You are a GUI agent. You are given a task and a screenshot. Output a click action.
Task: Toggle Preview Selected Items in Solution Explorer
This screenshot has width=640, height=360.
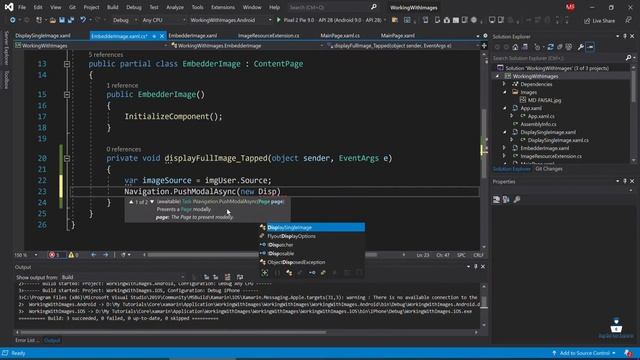point(590,47)
